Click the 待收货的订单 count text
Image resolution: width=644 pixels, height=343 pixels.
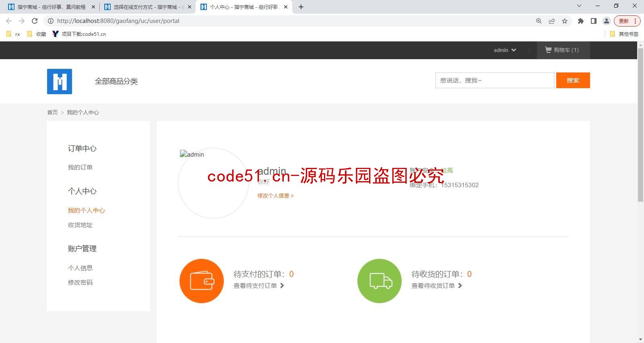442,274
